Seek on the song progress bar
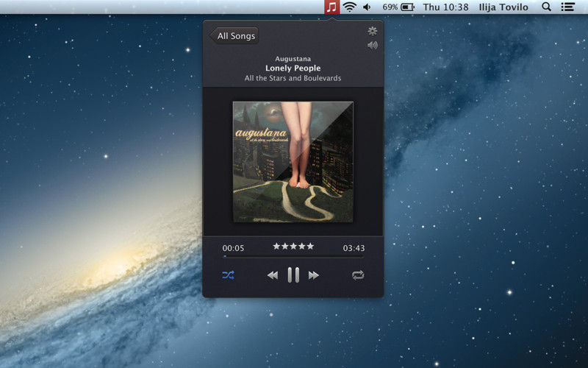The image size is (588, 368). tap(293, 257)
